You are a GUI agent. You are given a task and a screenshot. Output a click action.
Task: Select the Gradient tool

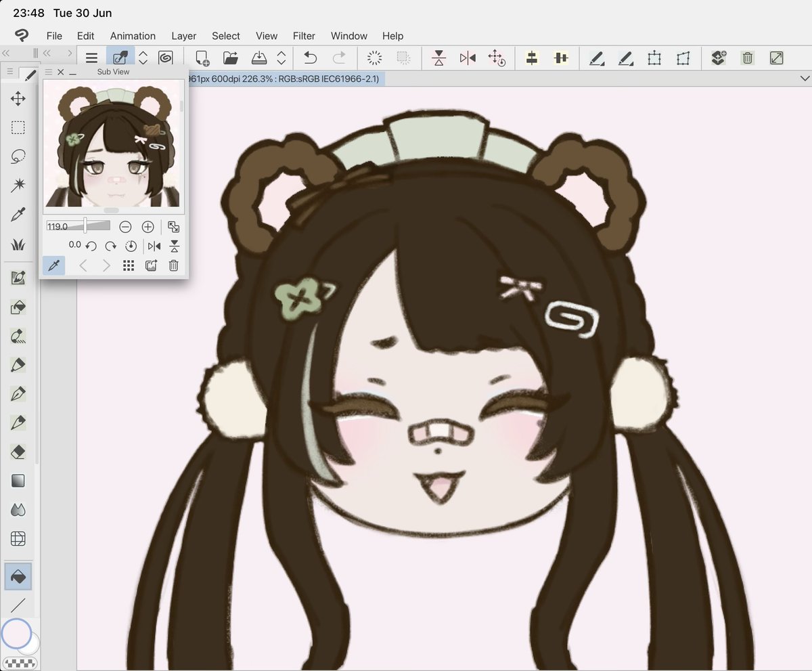18,481
